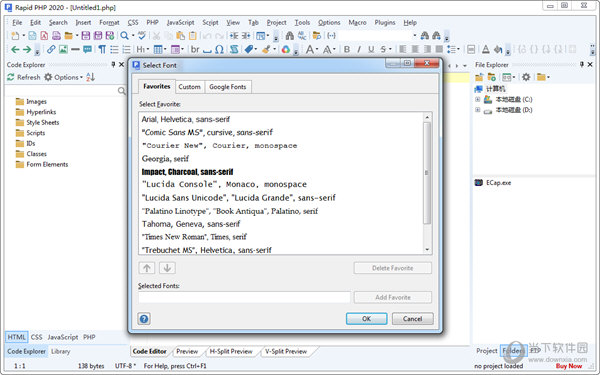The width and height of the screenshot is (600, 375).
Task: Click the Buy Now link
Action: point(569,366)
